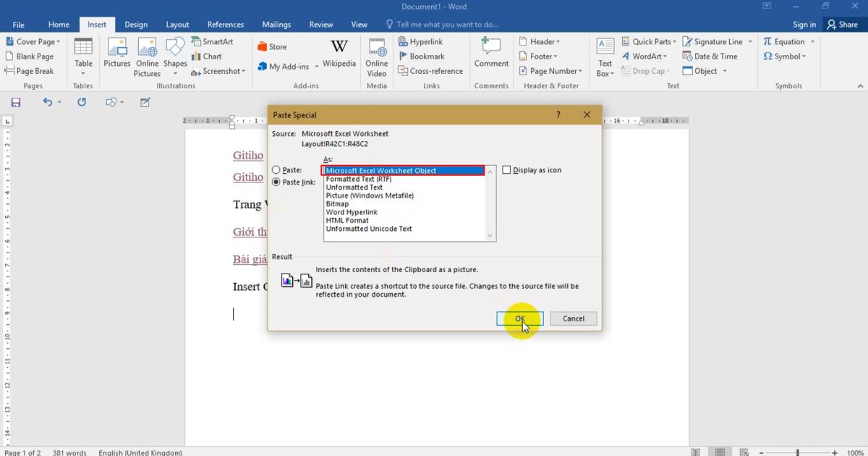
Task: Select the Pictures insert tool
Action: [116, 54]
